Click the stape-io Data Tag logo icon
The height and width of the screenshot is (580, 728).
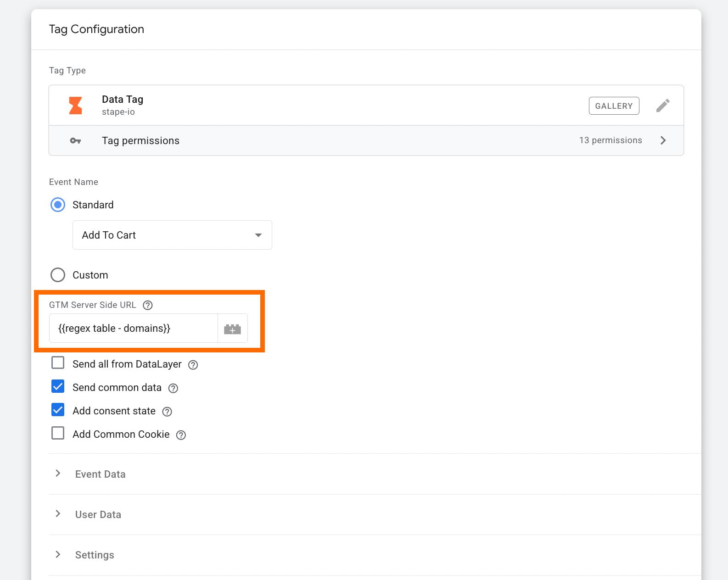tap(75, 106)
